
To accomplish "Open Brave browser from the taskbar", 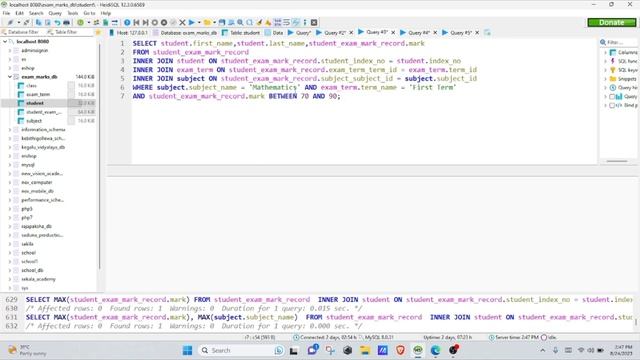I will tap(400, 350).
